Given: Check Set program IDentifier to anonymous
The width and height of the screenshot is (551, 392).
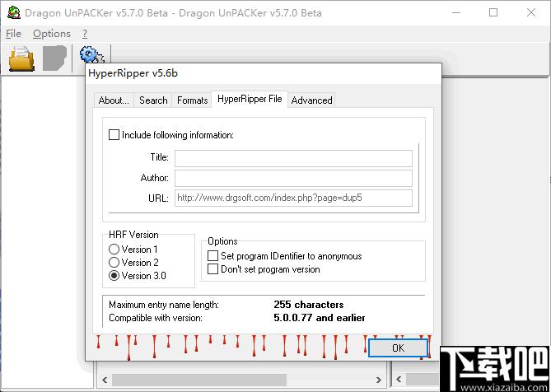Looking at the screenshot, I should point(212,256).
